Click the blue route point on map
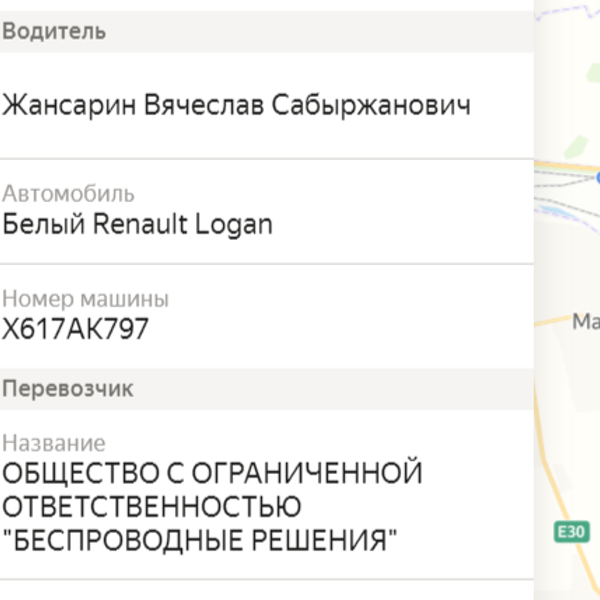 point(598,177)
